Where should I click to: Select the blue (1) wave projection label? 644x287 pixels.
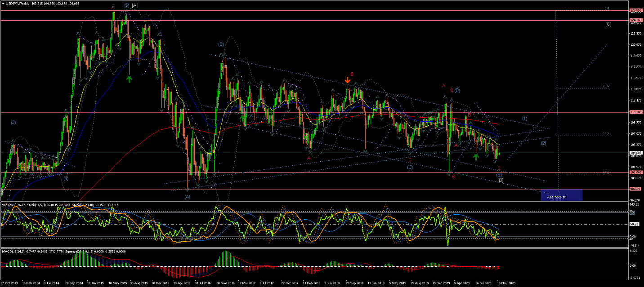(x=525, y=118)
